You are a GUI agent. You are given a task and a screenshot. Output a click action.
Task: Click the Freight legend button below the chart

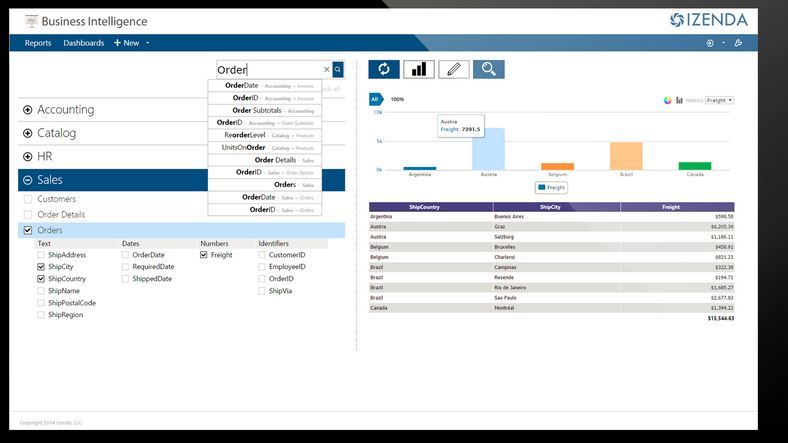coord(551,187)
